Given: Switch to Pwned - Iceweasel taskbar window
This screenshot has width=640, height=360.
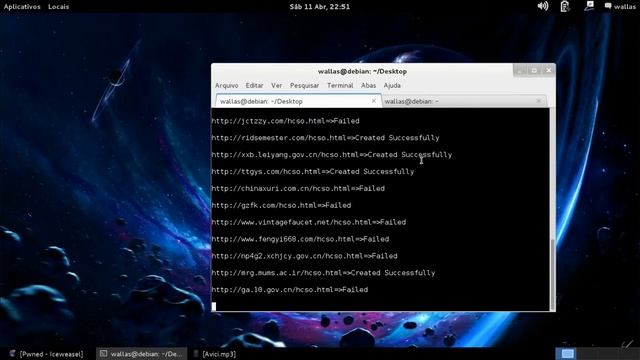Looking at the screenshot, I should pyautogui.click(x=47, y=354).
